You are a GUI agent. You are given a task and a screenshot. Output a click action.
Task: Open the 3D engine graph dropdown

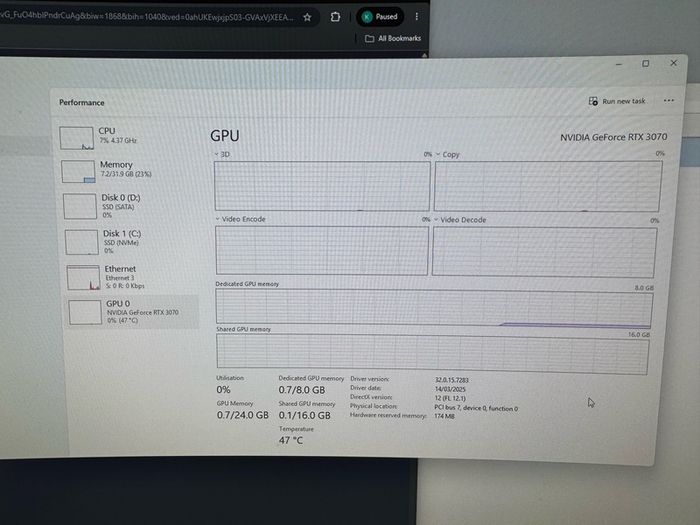(x=222, y=154)
